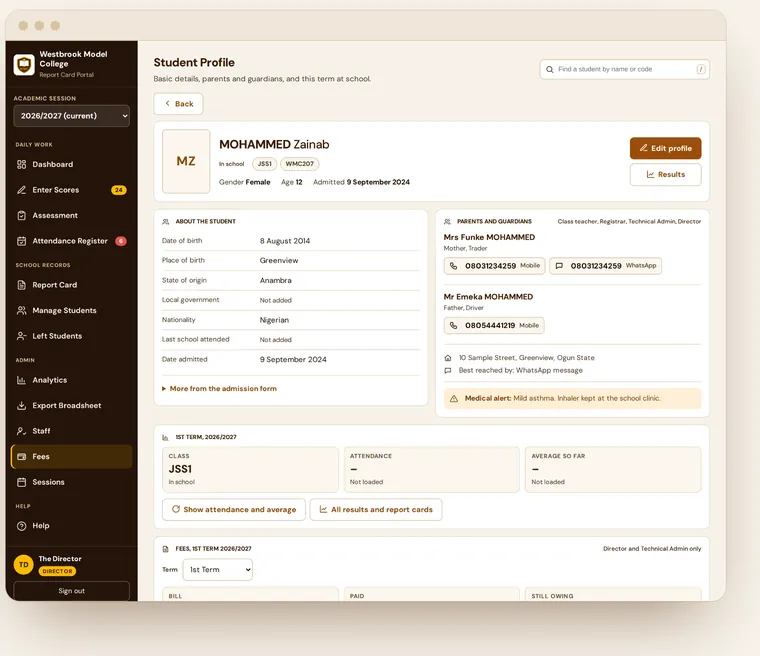
Task: Click the Export Broadsheet download icon
Action: (x=21, y=405)
